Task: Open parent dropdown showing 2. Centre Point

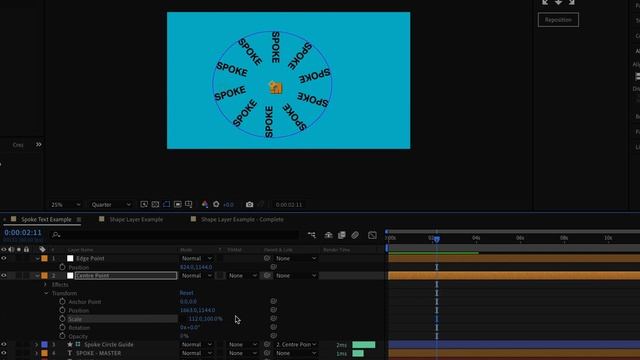Action: 296,344
